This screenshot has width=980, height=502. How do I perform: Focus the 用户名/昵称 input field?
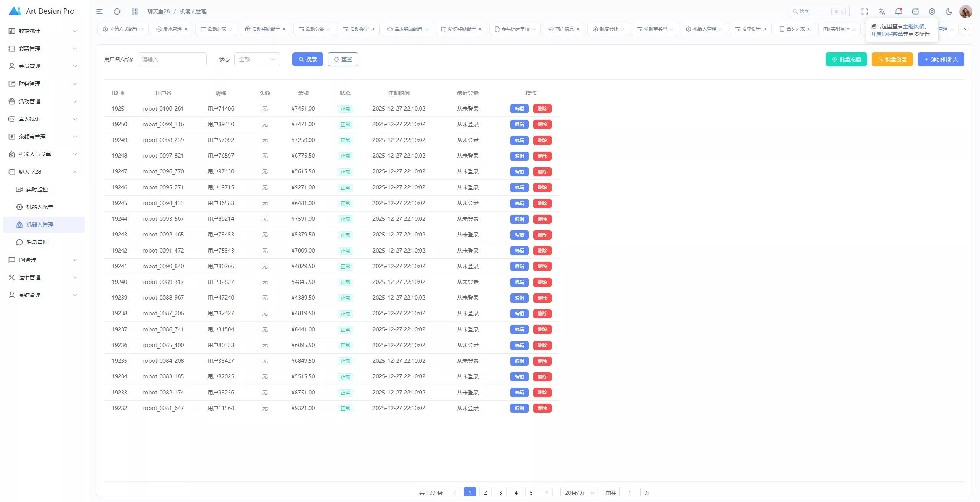point(172,59)
